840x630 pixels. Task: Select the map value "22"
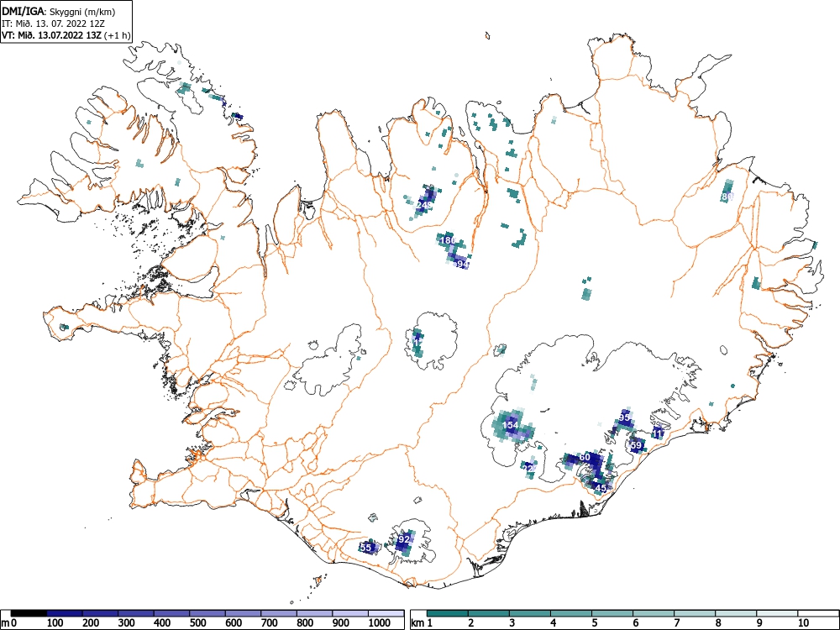click(x=529, y=468)
